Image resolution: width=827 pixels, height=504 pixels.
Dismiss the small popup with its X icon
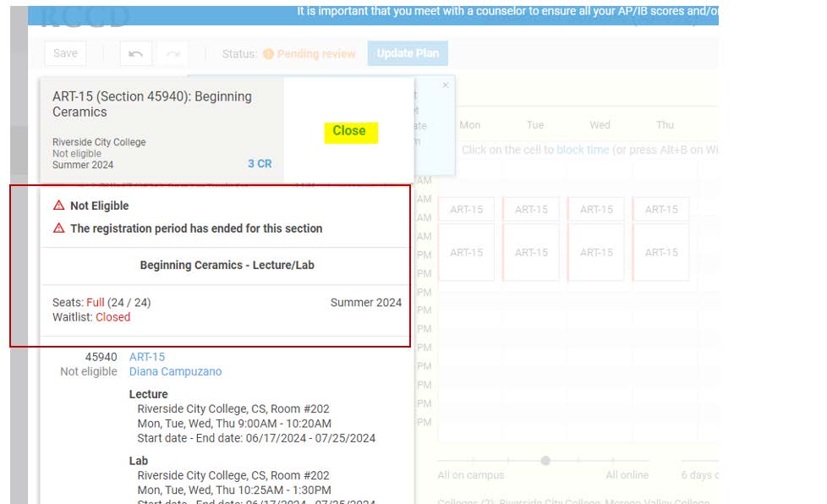click(446, 85)
